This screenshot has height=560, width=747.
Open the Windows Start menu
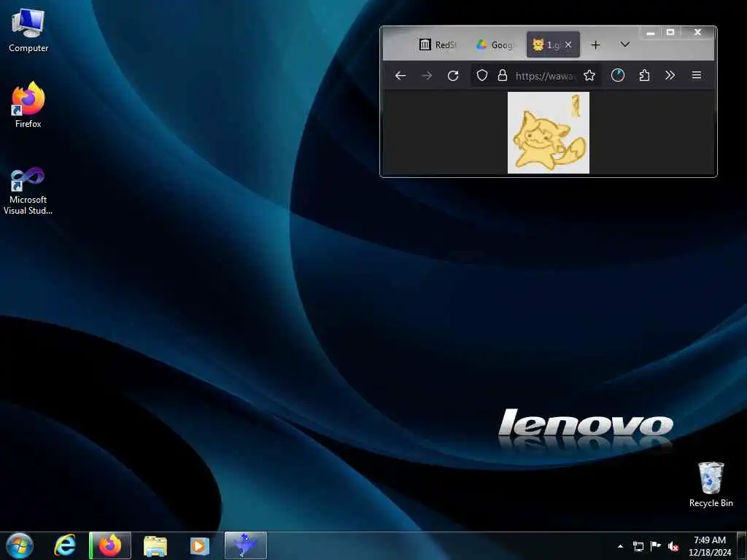pyautogui.click(x=20, y=545)
